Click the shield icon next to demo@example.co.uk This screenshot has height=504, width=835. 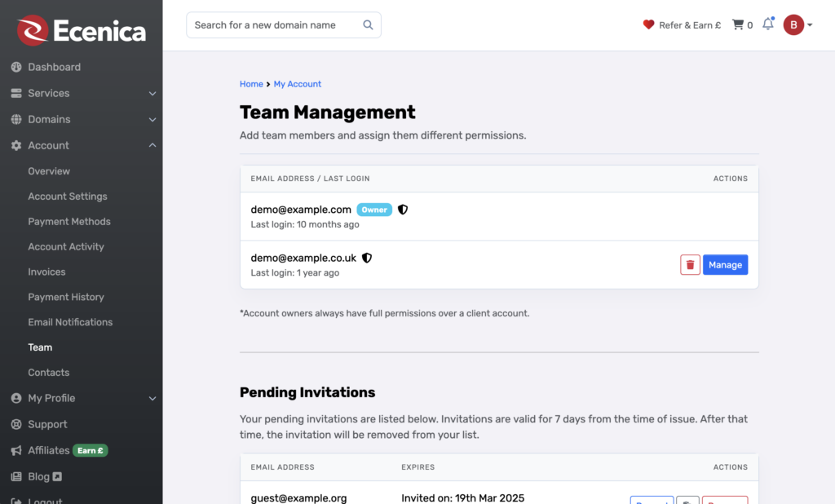(367, 258)
